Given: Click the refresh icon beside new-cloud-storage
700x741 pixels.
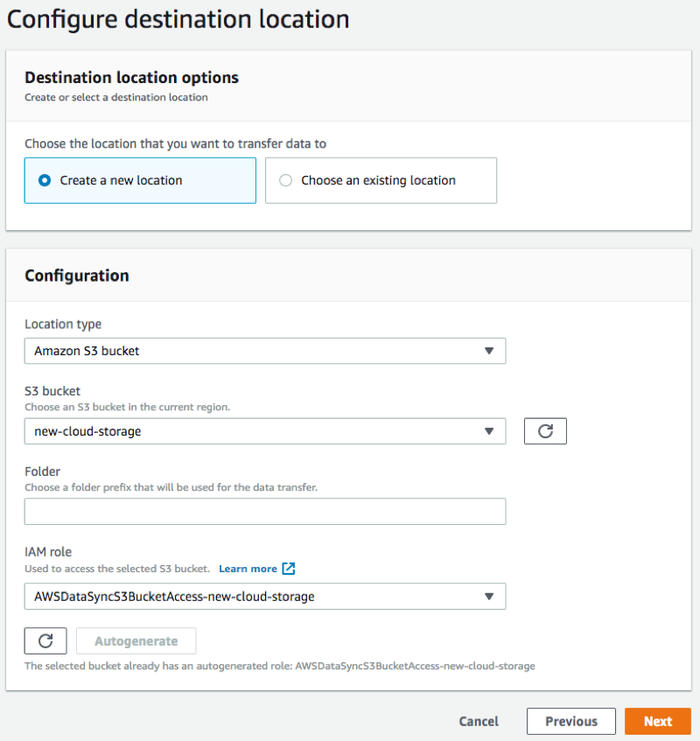Looking at the screenshot, I should 545,430.
